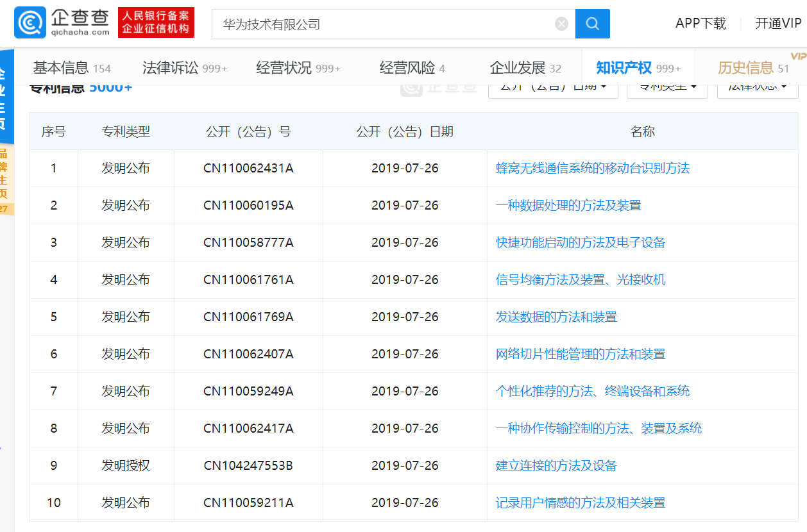Open patent 一种数据处理的方法及装置
Viewport: 807px width, 532px height.
point(568,205)
